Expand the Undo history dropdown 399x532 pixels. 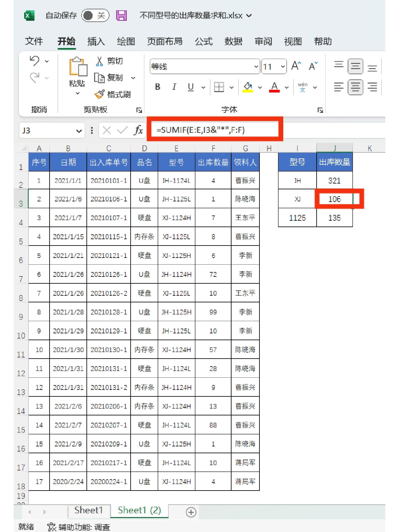pos(47,61)
